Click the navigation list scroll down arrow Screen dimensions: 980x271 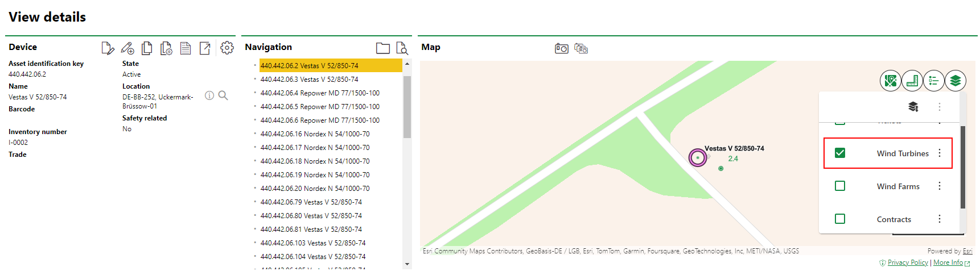pos(407,264)
